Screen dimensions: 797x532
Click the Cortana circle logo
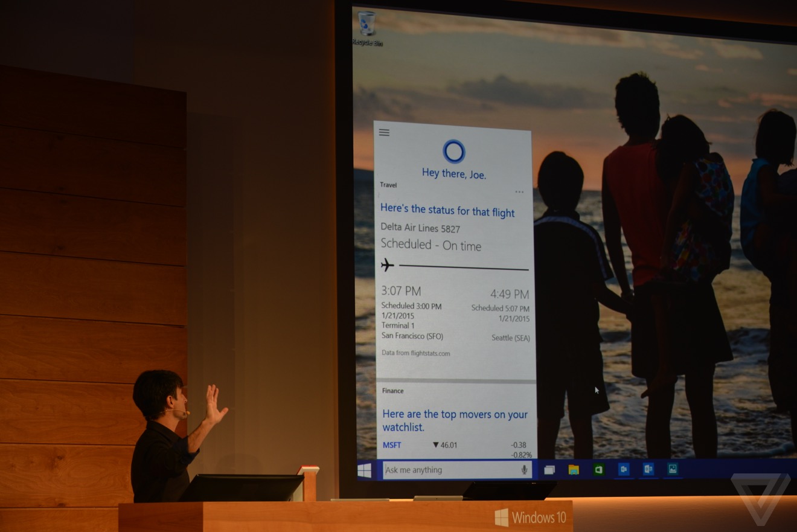click(x=453, y=152)
